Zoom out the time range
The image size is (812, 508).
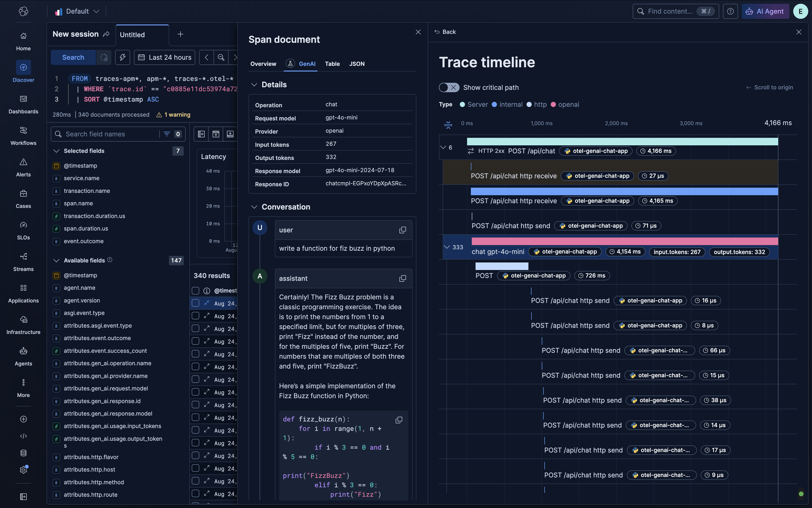221,57
